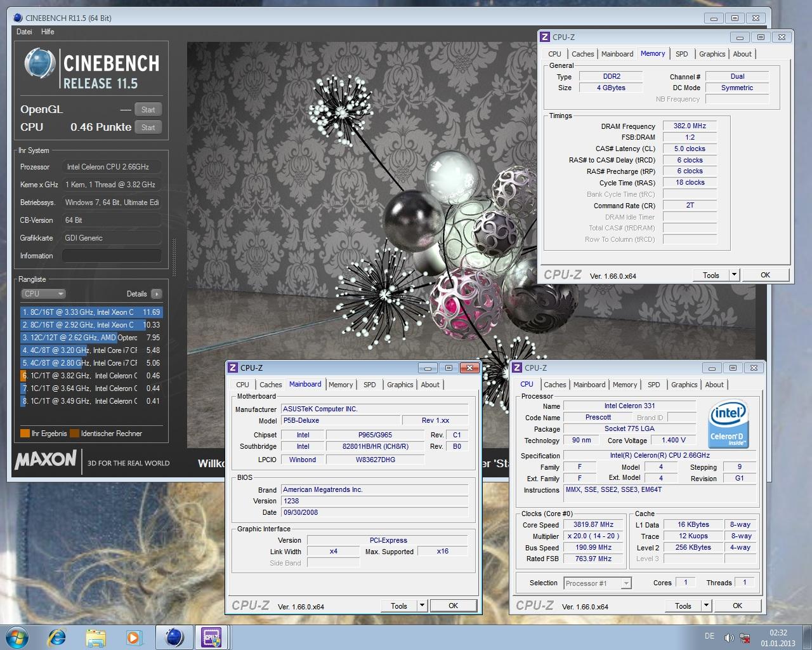Click the Cinebench title bar app icon

(x=18, y=18)
